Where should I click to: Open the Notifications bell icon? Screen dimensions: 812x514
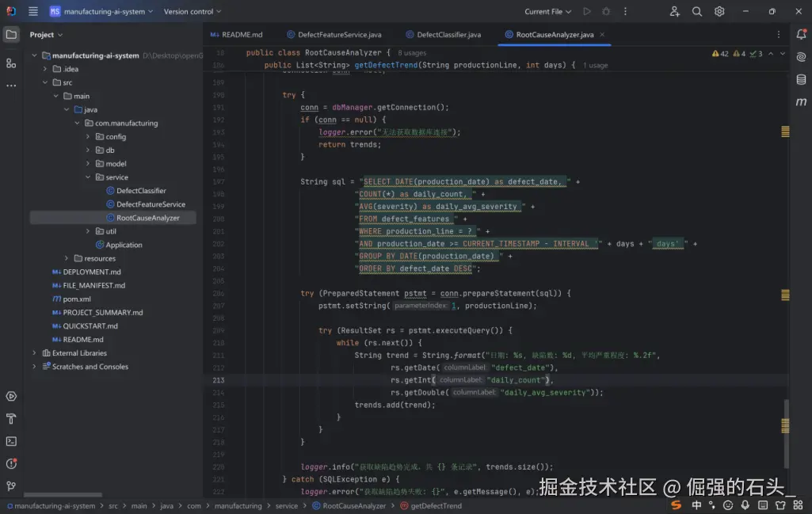click(801, 34)
